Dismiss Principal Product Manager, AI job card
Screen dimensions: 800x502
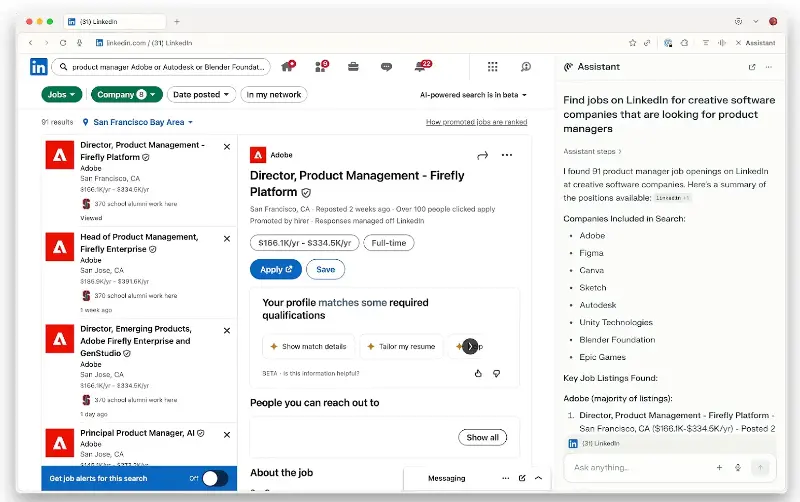coord(227,435)
